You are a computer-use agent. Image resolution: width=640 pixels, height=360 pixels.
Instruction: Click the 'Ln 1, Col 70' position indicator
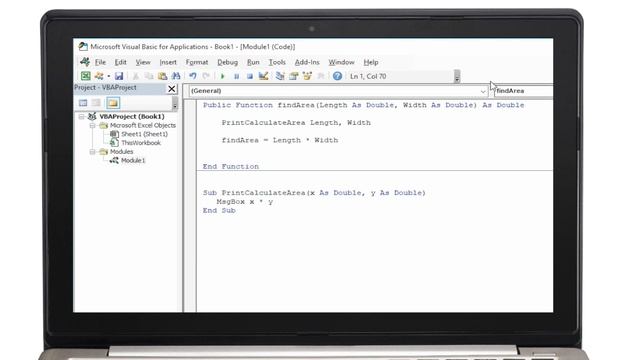(368, 76)
